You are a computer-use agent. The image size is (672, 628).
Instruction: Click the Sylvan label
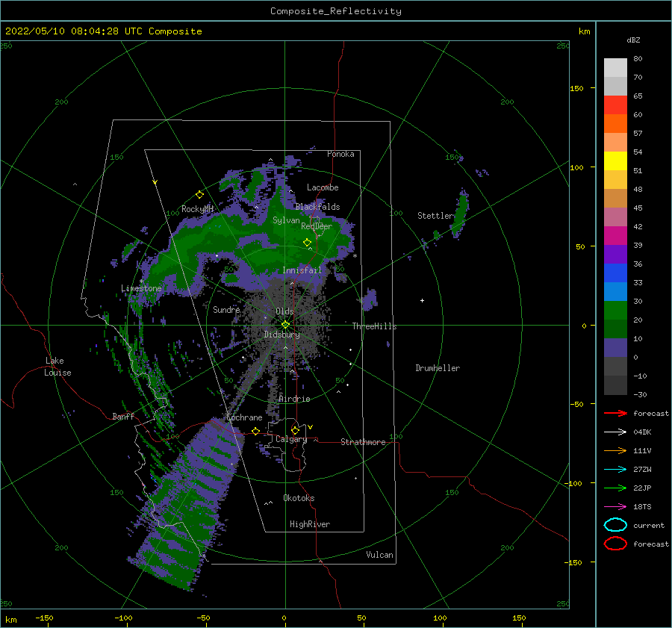pyautogui.click(x=286, y=220)
